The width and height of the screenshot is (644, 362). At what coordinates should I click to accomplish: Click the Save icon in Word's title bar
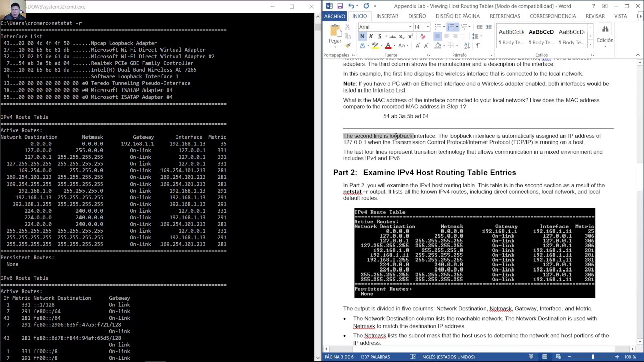pos(340,6)
